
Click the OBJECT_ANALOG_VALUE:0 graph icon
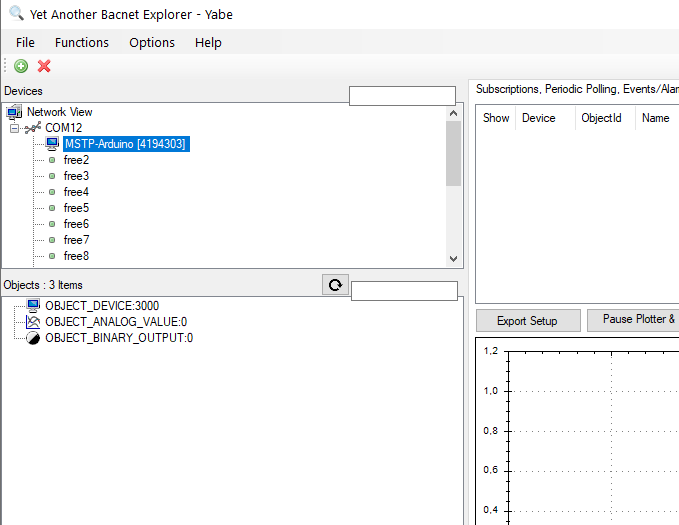click(33, 322)
